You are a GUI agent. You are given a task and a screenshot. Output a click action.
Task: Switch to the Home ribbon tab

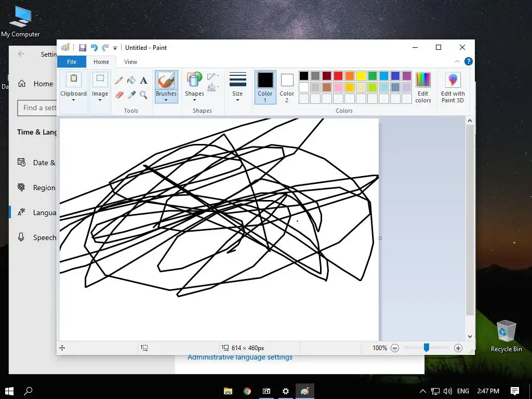pyautogui.click(x=101, y=62)
